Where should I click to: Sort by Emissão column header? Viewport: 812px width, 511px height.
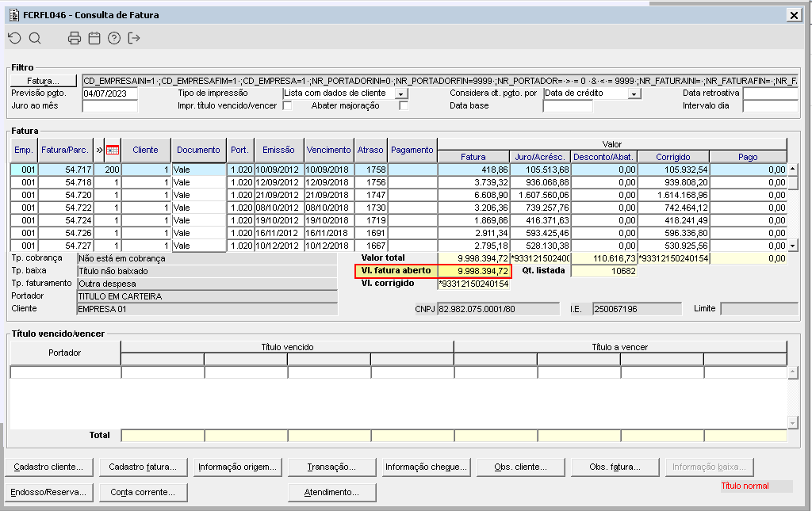[278, 150]
